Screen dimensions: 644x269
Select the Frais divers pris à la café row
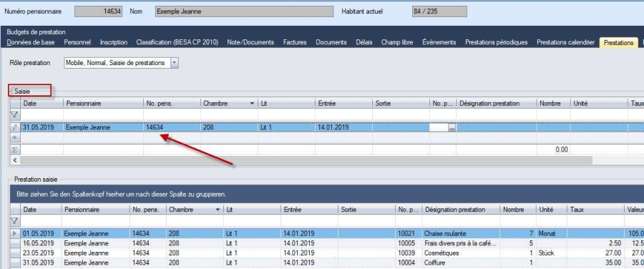327,243
